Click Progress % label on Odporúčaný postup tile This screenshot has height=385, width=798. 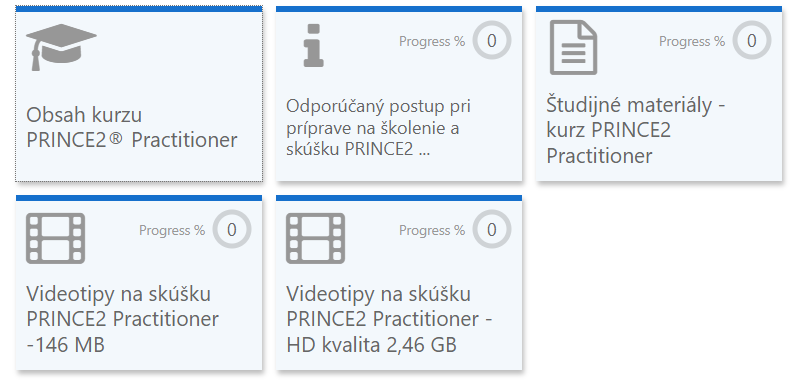click(x=432, y=41)
